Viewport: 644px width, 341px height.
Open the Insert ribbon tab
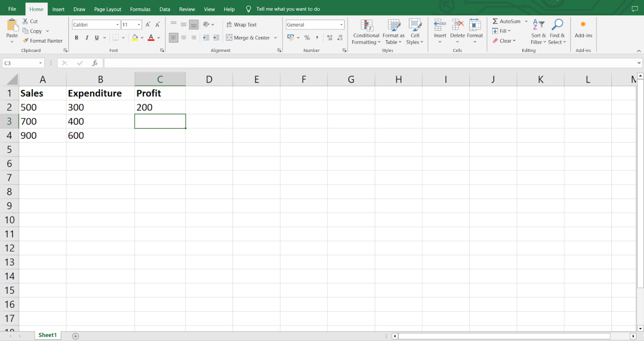[58, 9]
